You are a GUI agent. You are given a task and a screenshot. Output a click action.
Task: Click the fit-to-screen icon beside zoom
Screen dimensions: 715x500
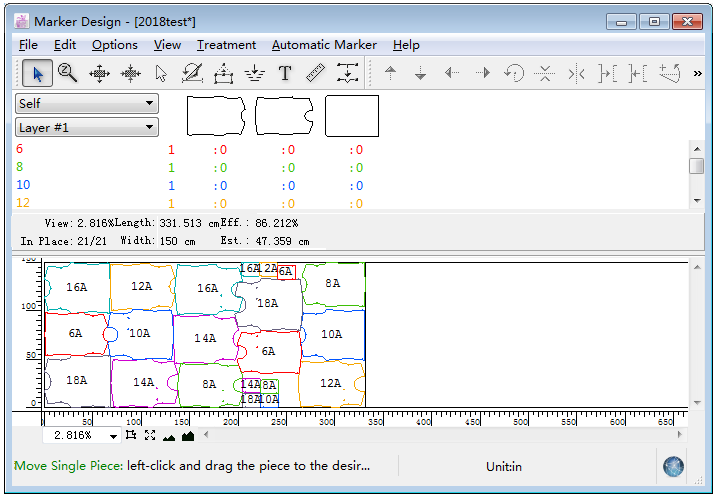coord(150,435)
